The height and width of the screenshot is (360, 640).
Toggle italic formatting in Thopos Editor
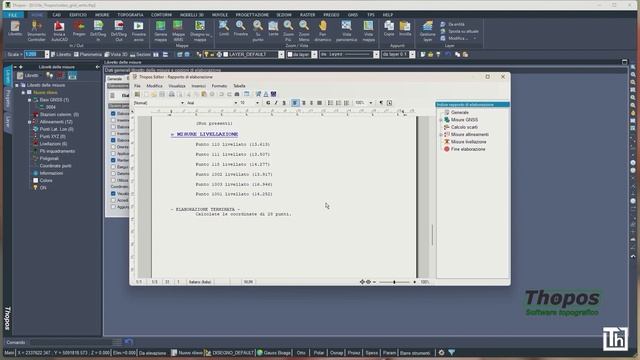pyautogui.click(x=276, y=103)
